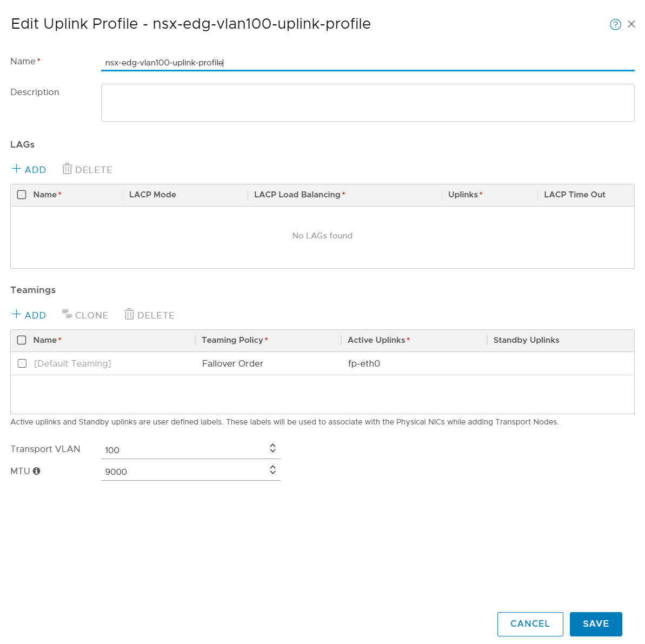Click the Transport VLAN stepper arrows
Screen dimensions: 645x644
[272, 448]
